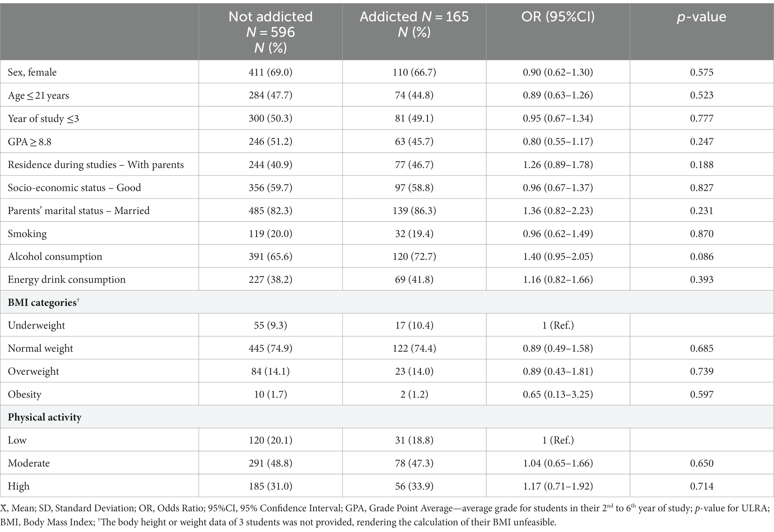The width and height of the screenshot is (774, 532).
Task: Select the 'OR (95%CI)' column header
Action: coord(558,16)
